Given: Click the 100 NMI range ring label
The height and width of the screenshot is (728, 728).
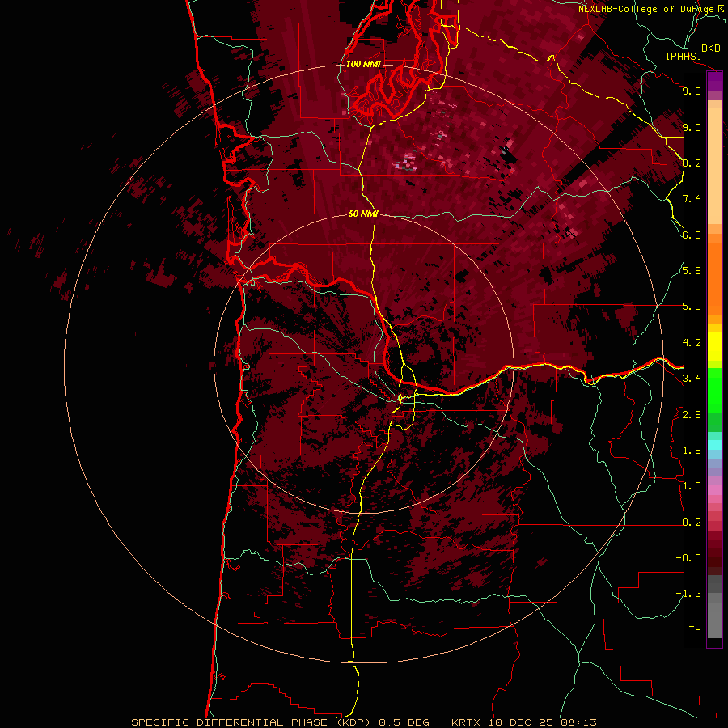Looking at the screenshot, I should pyautogui.click(x=363, y=64).
